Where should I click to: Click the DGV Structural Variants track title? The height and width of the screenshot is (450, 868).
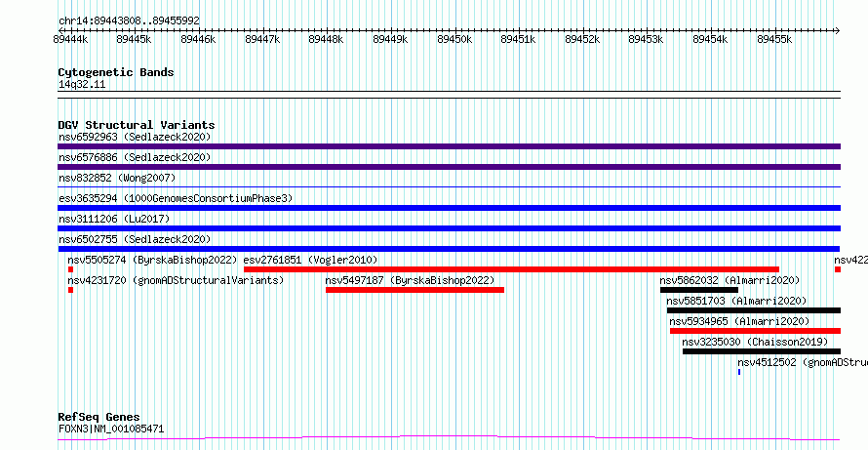137,125
